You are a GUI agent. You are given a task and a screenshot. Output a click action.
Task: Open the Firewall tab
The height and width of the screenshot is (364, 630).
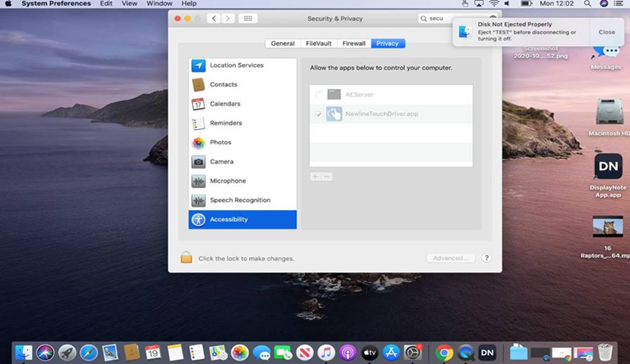click(x=353, y=44)
